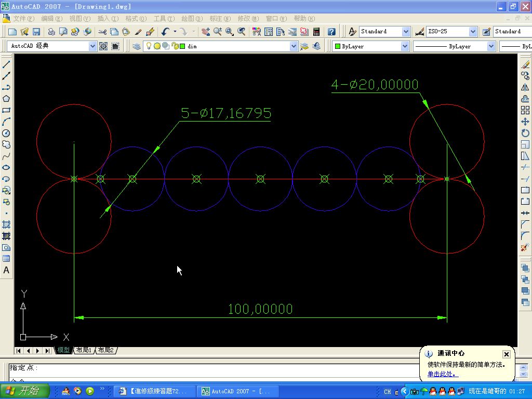This screenshot has width=532, height=399.
Task: Select the Offset tool
Action: click(x=525, y=99)
